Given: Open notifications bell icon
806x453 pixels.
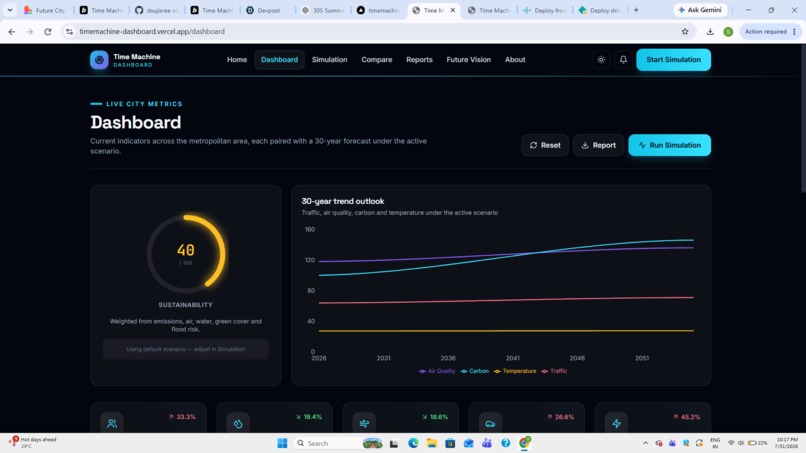Looking at the screenshot, I should [623, 60].
